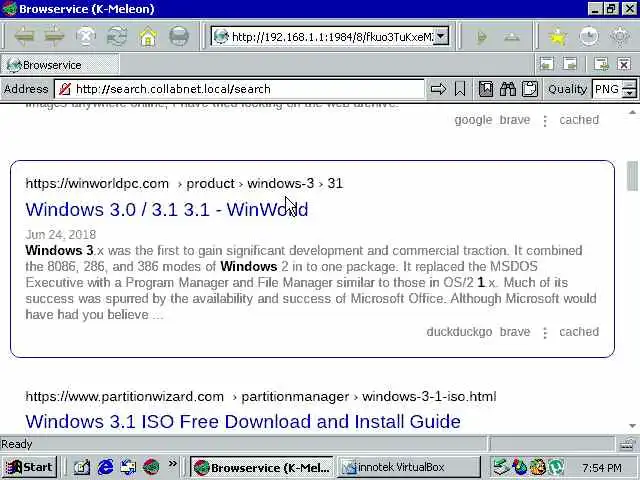This screenshot has height=480, width=640.
Task: Click brave link next to google
Action: (515, 120)
